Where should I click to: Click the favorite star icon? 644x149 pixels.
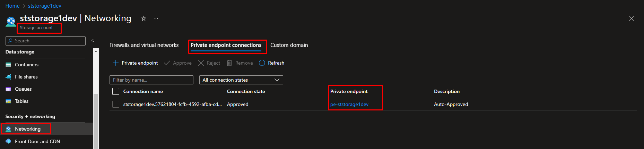[x=143, y=18]
